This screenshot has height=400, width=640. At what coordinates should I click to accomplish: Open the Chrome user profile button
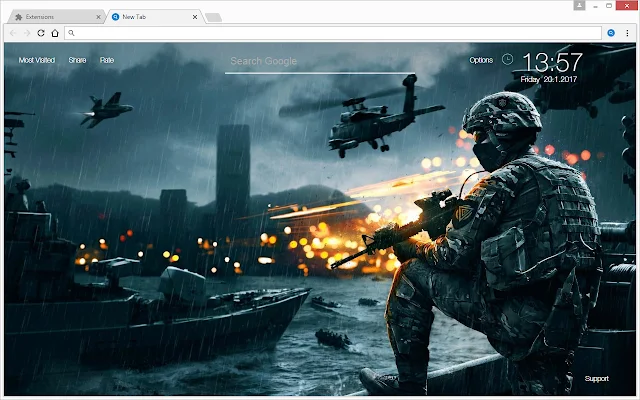[579, 5]
